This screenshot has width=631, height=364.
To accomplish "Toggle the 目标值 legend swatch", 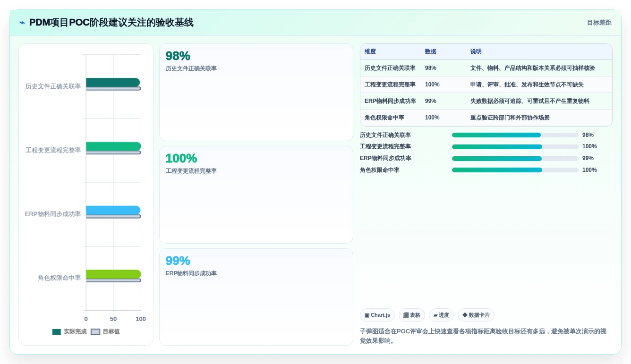I will click(95, 332).
